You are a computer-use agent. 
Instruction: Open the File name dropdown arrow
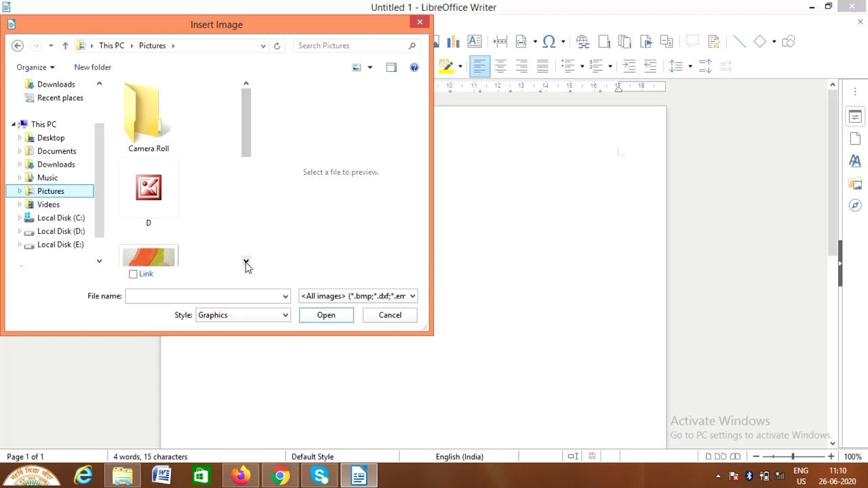(x=285, y=296)
